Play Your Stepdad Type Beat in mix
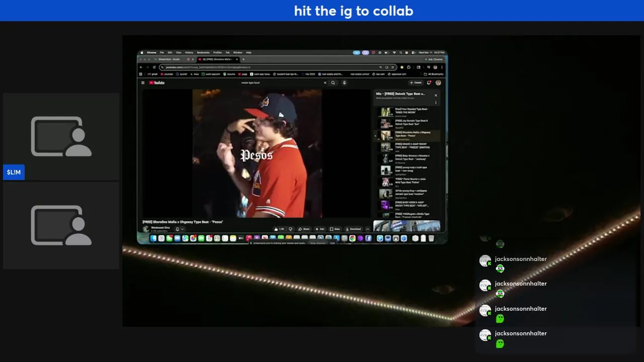 click(x=407, y=112)
